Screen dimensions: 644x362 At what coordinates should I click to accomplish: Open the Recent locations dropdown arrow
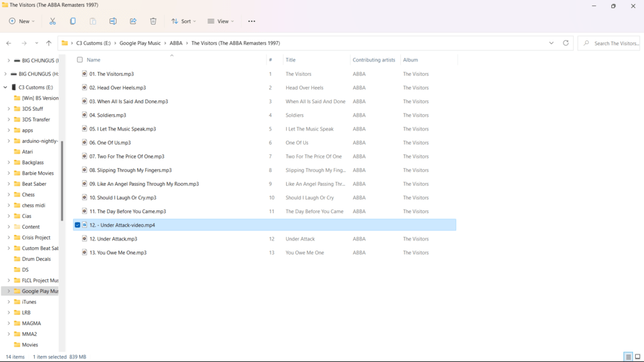tap(37, 43)
